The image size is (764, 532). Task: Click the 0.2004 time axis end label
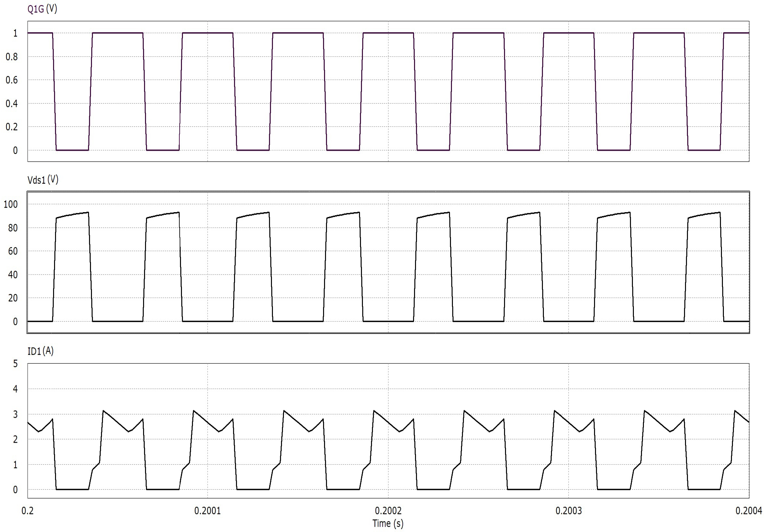point(748,511)
